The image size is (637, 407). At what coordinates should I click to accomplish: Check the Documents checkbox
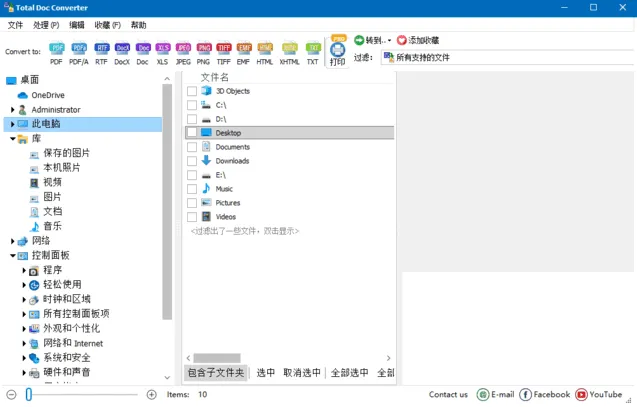[192, 147]
